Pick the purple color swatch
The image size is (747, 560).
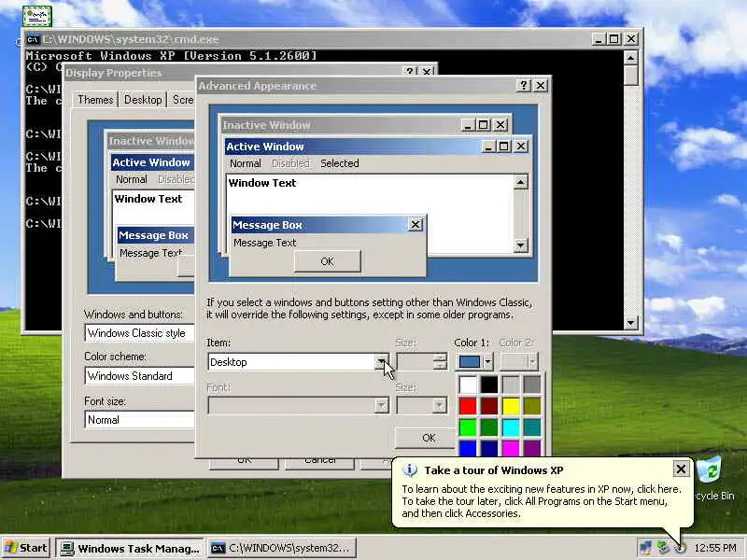point(532,448)
